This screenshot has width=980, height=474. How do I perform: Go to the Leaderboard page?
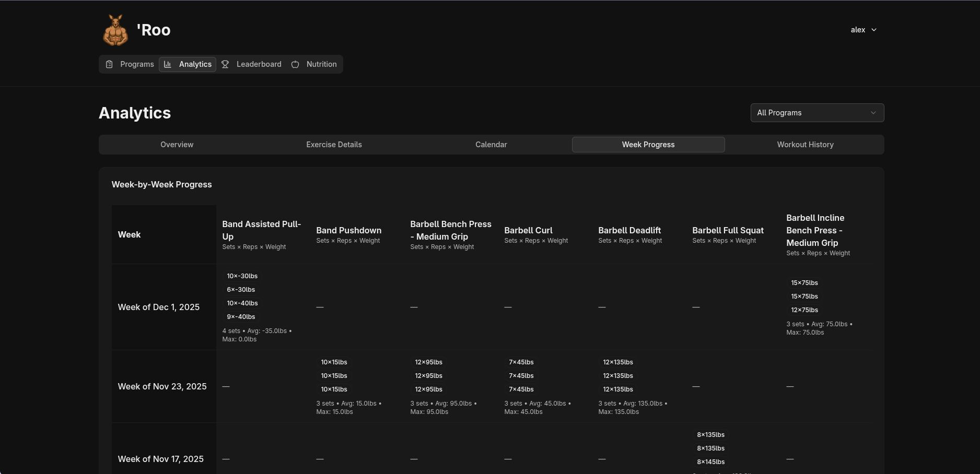[x=259, y=64]
